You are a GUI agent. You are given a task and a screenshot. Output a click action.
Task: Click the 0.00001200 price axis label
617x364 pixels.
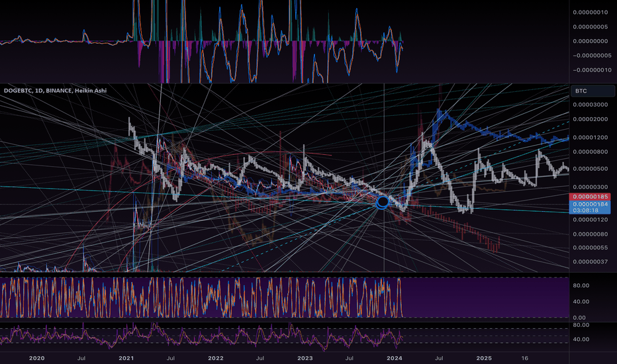click(591, 138)
